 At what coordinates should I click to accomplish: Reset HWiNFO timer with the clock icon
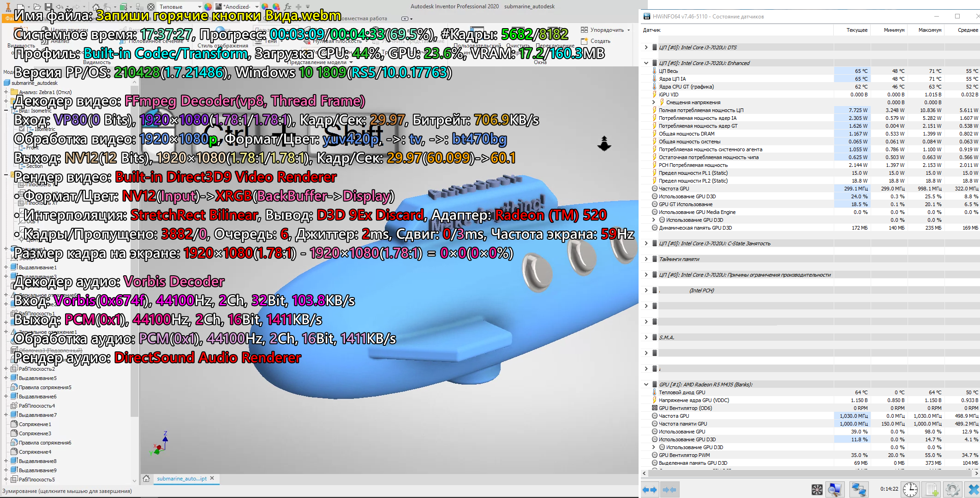tap(910, 489)
